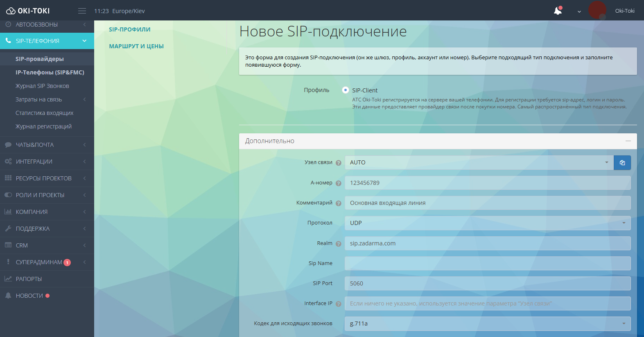This screenshot has width=644, height=337.
Task: Open SIP-провайдеры in sidebar
Action: click(40, 59)
